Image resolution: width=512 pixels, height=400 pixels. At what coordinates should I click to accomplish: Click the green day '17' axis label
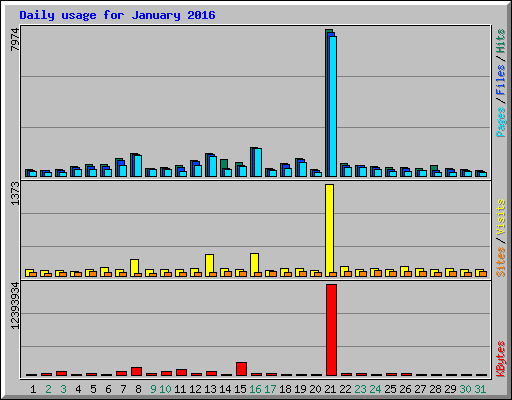(270, 389)
